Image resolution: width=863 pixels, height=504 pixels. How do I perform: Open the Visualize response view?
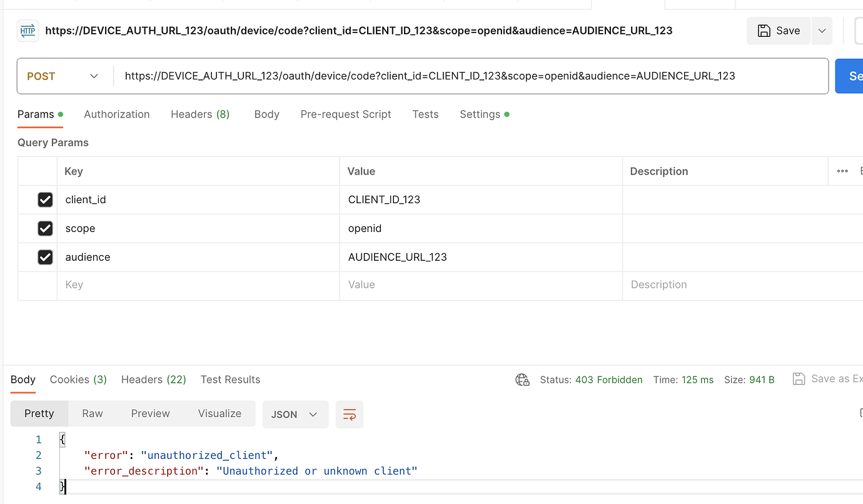220,413
